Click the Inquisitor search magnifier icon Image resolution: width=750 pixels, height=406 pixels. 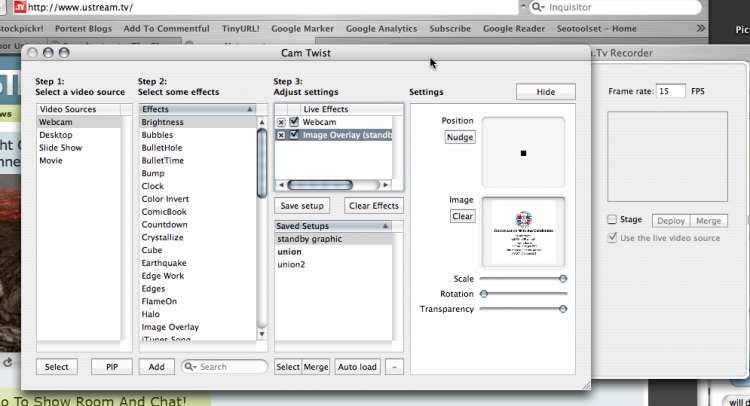click(x=538, y=7)
